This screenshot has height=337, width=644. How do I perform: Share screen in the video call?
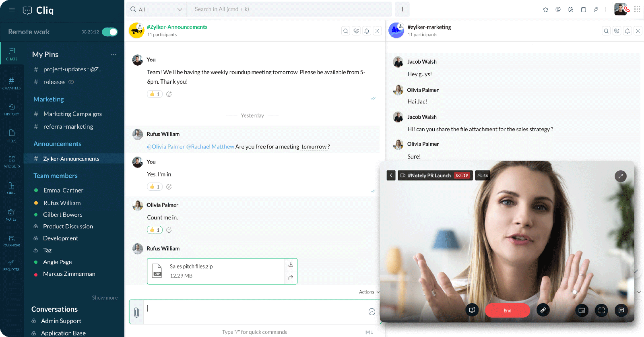(472, 310)
